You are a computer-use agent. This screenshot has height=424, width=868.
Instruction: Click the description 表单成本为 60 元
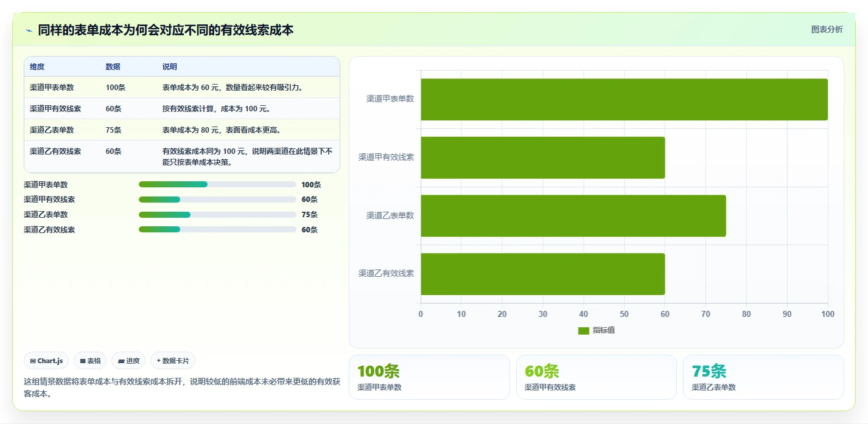pos(233,88)
